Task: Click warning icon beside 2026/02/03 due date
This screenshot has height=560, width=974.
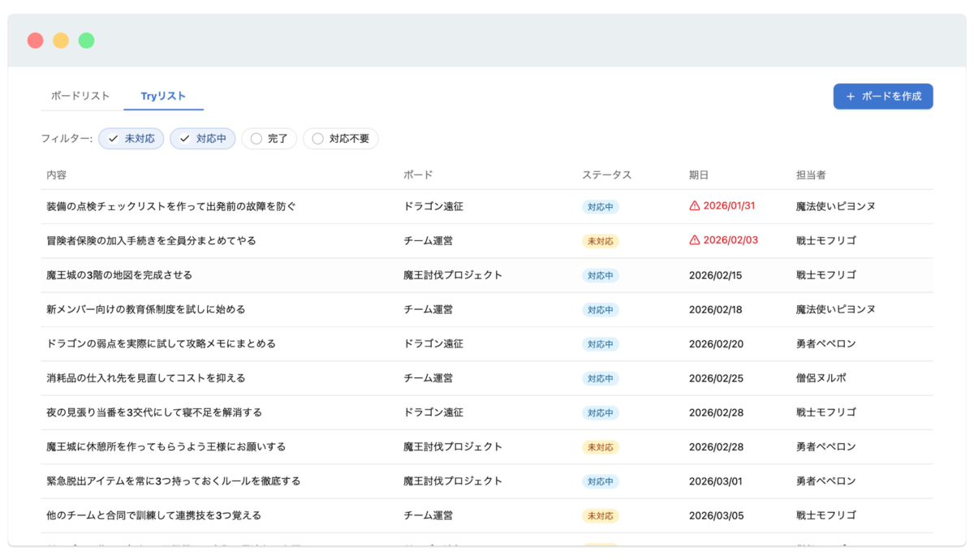Action: 694,240
